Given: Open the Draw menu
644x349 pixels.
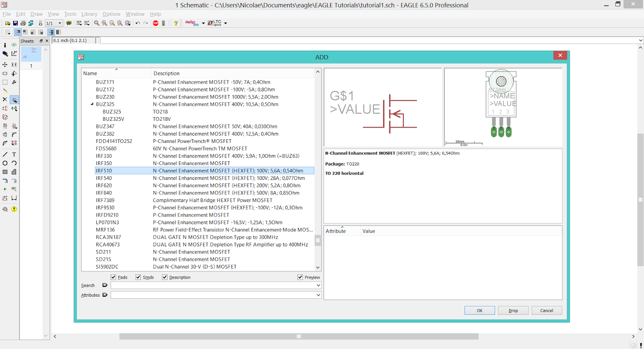Looking at the screenshot, I should coord(37,14).
